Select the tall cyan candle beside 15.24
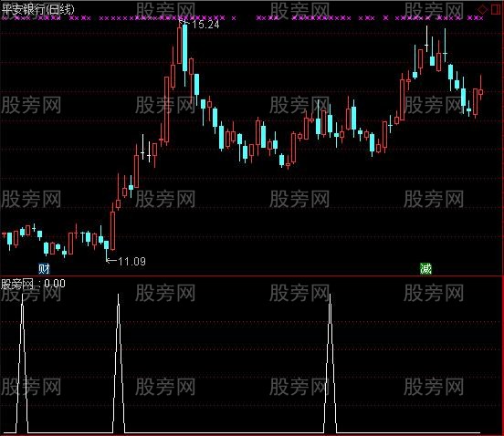 (x=184, y=47)
